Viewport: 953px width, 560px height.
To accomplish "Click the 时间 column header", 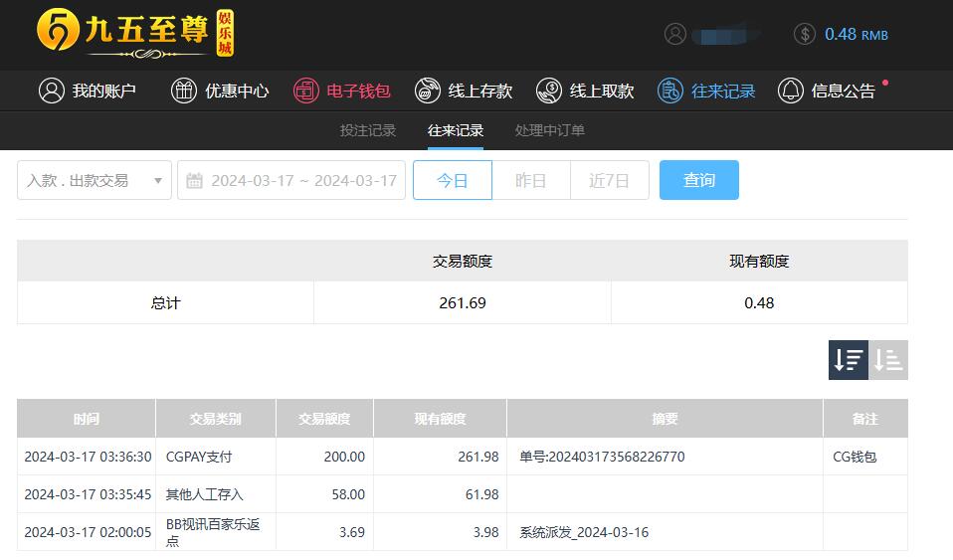I will [87, 419].
